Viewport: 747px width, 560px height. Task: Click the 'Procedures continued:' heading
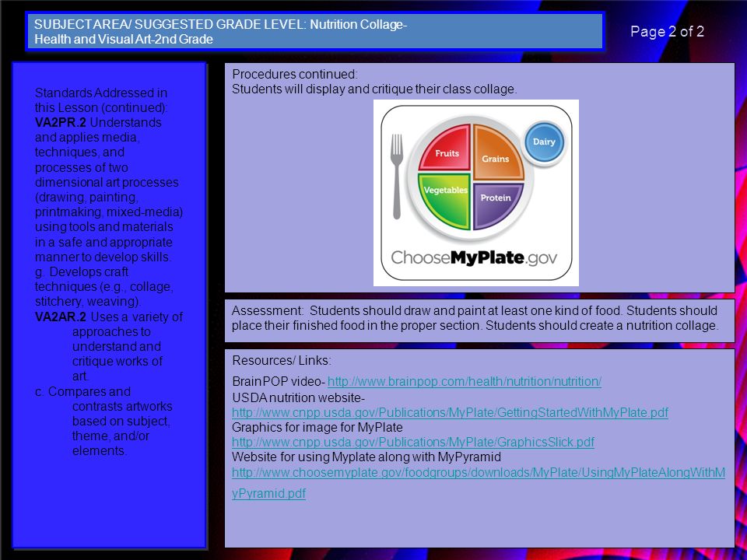click(x=295, y=75)
